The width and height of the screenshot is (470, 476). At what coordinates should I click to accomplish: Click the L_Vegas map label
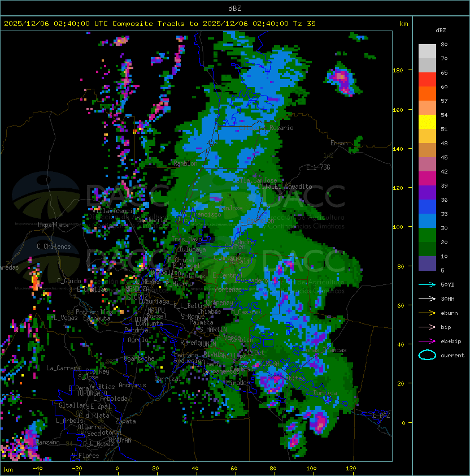tap(66, 318)
